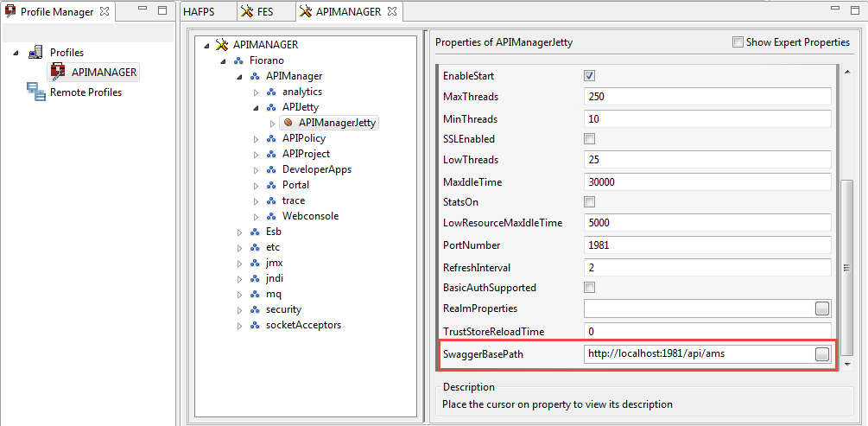The image size is (868, 426).
Task: Click the socketAcceptors node icon
Action: click(255, 325)
